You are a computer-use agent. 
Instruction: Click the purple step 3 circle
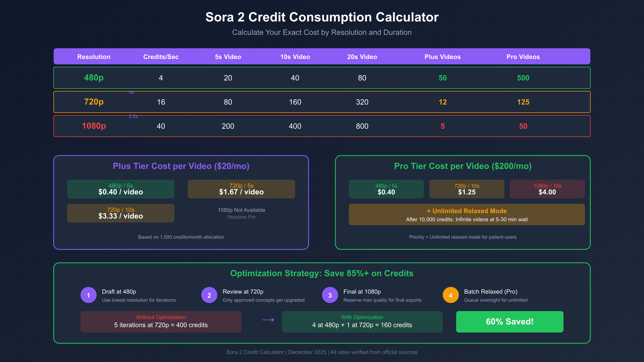330,295
